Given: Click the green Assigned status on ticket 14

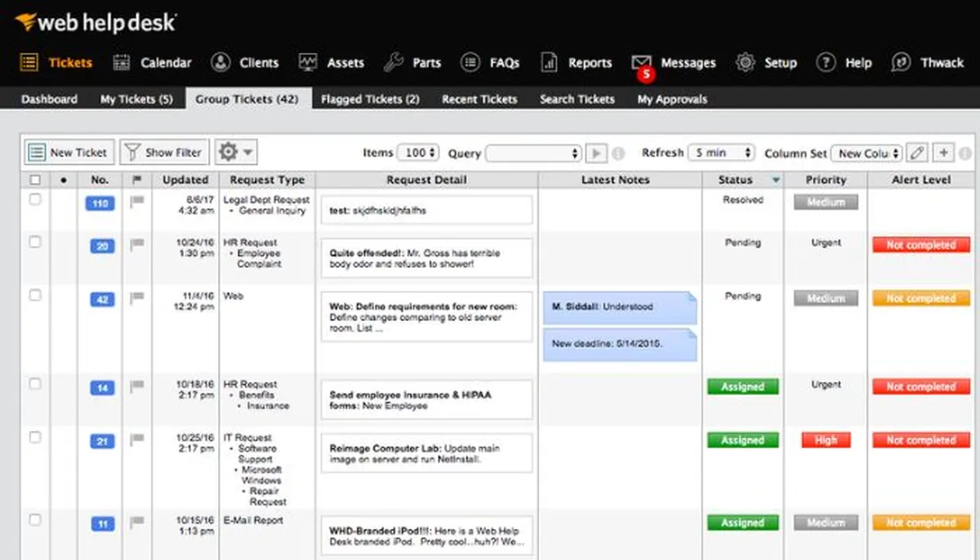Looking at the screenshot, I should click(742, 387).
